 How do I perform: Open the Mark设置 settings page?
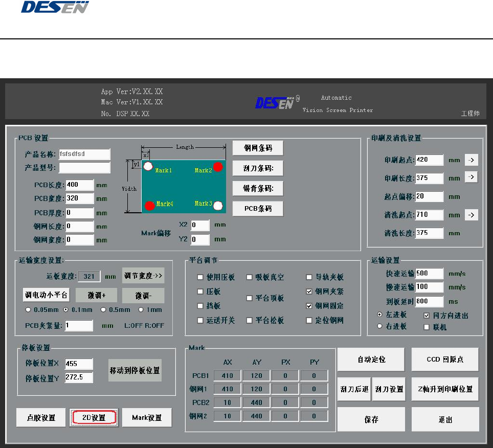(147, 418)
